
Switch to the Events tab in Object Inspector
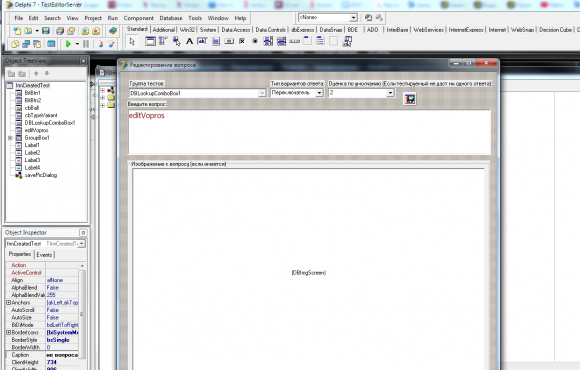pos(44,255)
